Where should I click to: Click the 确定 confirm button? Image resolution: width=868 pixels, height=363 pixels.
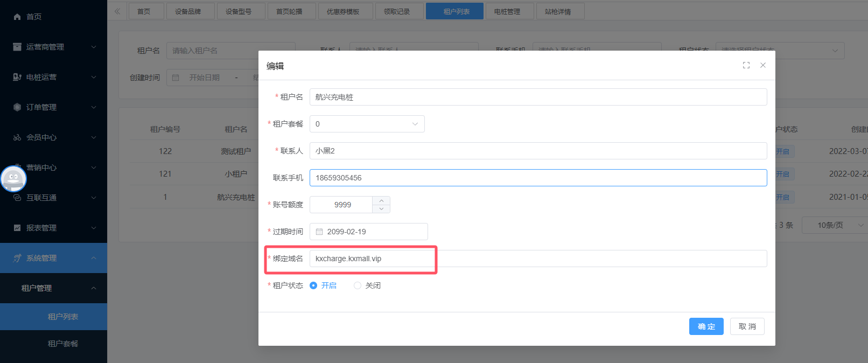pyautogui.click(x=706, y=326)
